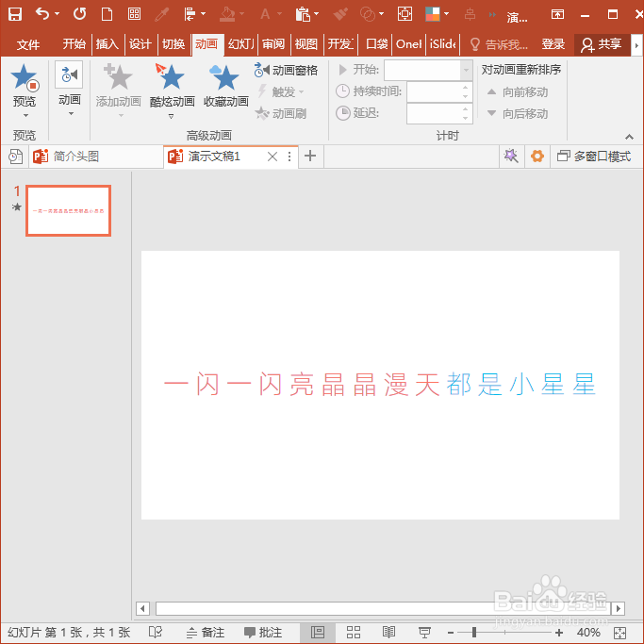This screenshot has width=644, height=644.
Task: Click the zoom slider handle
Action: [x=474, y=632]
